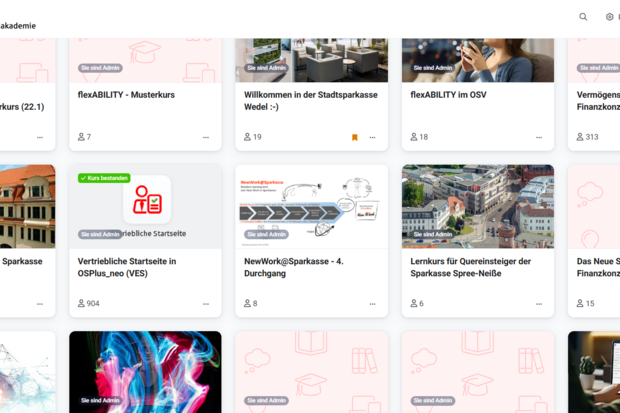Viewport: 620px width, 413px height.
Task: Click participants icon on flexABILITY im OSV card
Action: point(414,137)
